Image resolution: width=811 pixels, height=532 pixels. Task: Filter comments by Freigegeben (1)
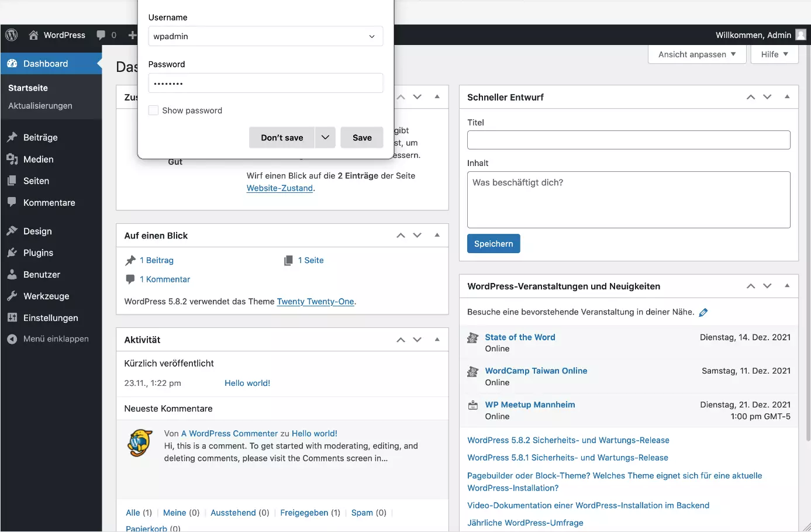[x=310, y=513]
